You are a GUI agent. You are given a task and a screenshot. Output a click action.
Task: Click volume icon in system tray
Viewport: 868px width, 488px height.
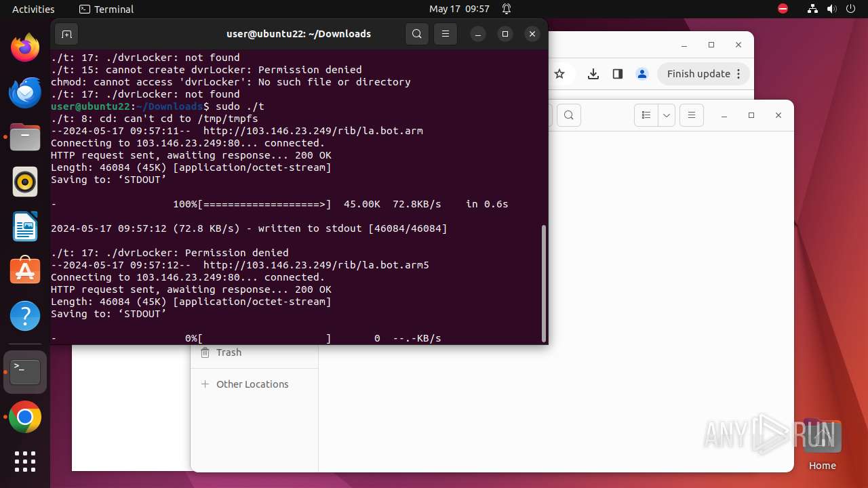[832, 9]
